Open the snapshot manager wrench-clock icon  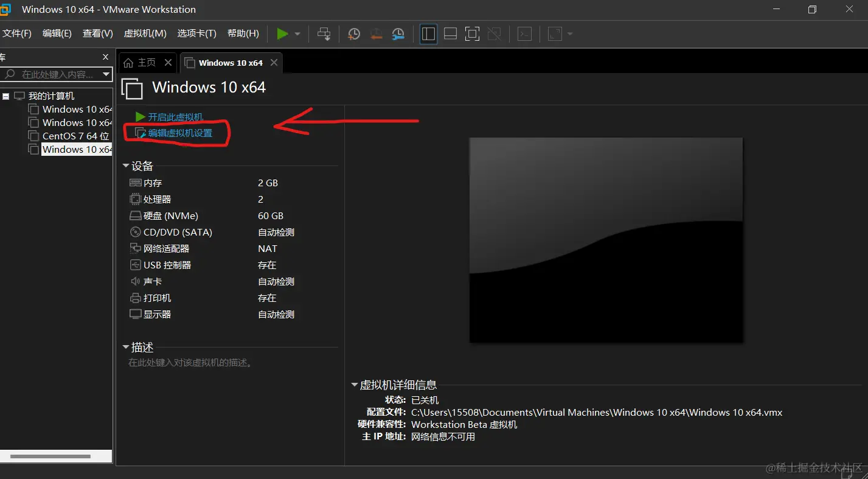[x=398, y=34]
